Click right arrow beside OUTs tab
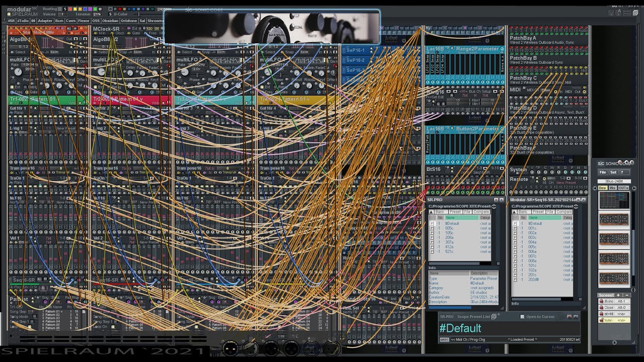This screenshot has width=644, height=362. pos(634,188)
